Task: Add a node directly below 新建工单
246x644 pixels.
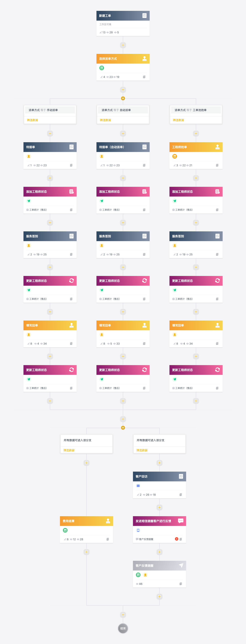Action: (x=123, y=45)
